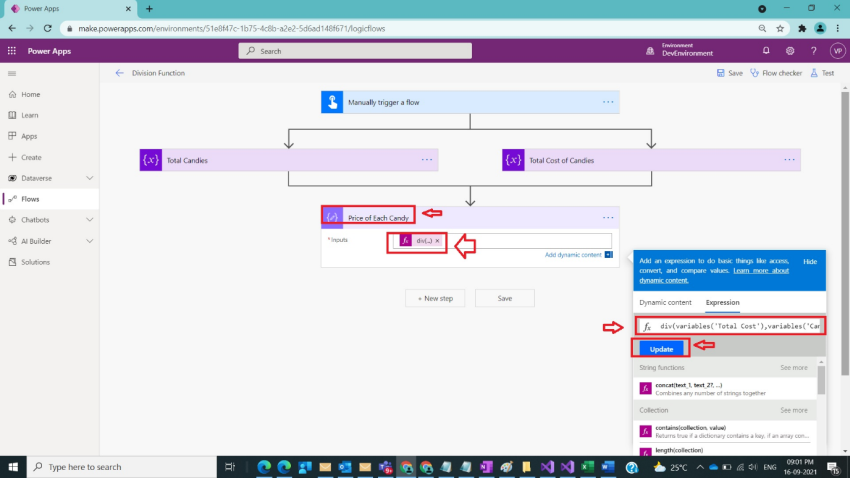Screen dimensions: 850x478
Task: Hide the expression help banner
Action: 810,261
